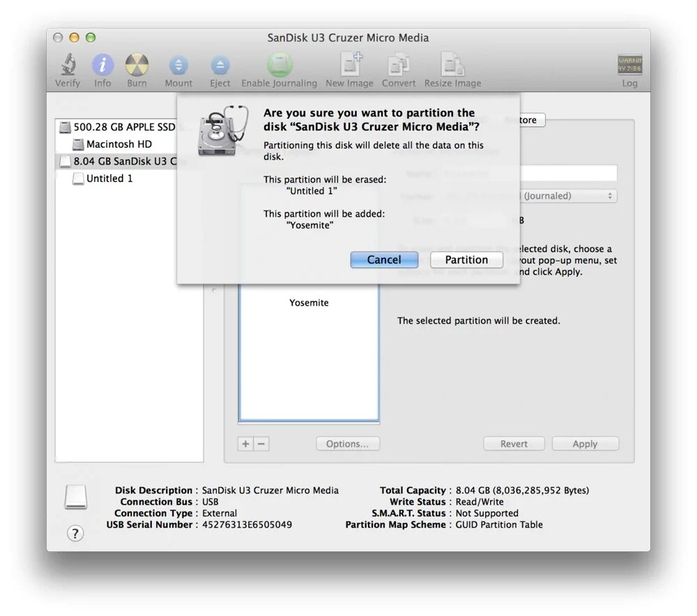
Task: Cancel the partition confirmation dialog
Action: coord(384,259)
